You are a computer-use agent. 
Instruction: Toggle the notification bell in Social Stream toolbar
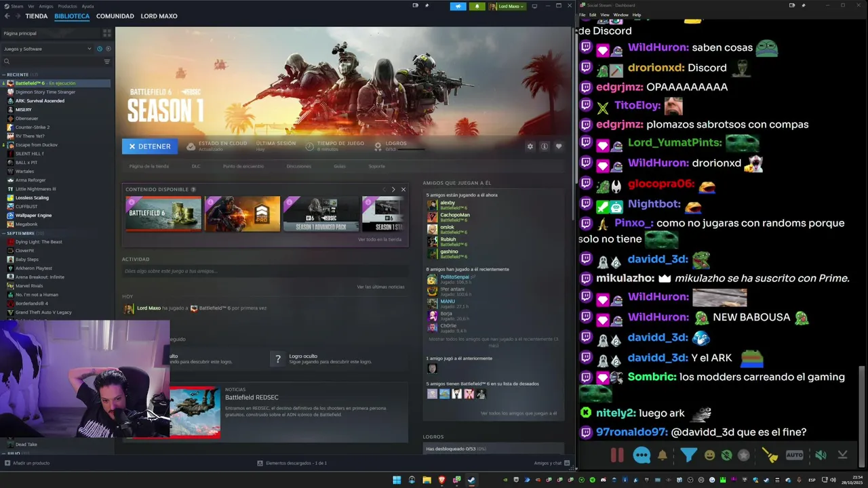pos(663,455)
